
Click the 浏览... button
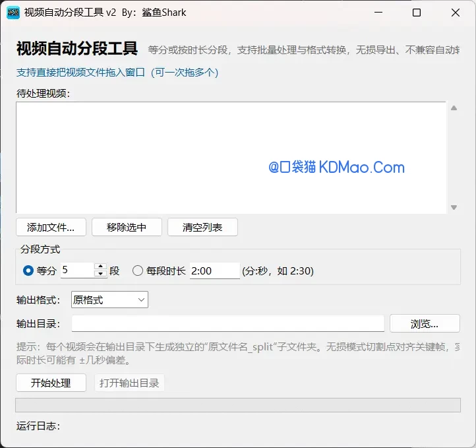pyautogui.click(x=425, y=323)
